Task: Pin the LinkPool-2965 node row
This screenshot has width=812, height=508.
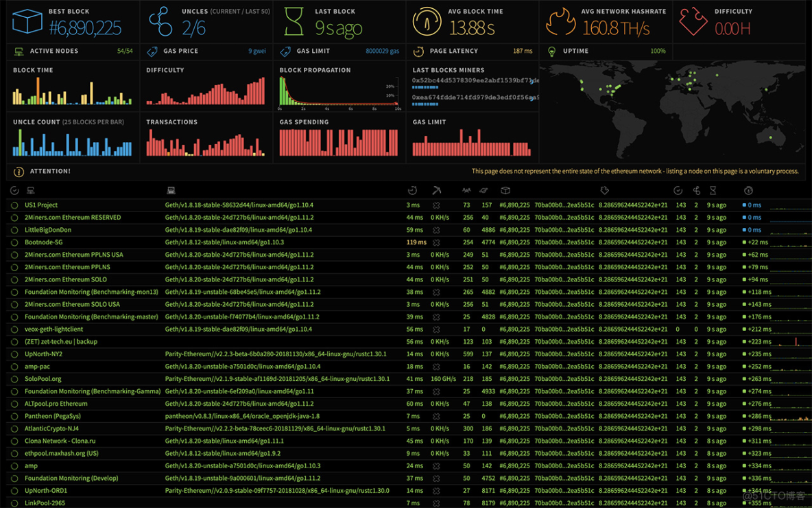Action: pyautogui.click(x=14, y=503)
